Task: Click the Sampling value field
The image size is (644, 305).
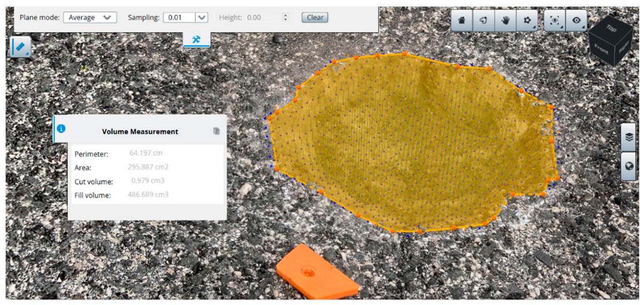Action: pyautogui.click(x=179, y=18)
